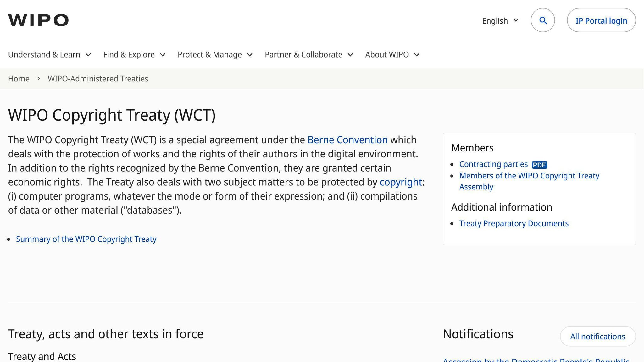Click the WIPO logo
644x362 pixels.
point(38,20)
